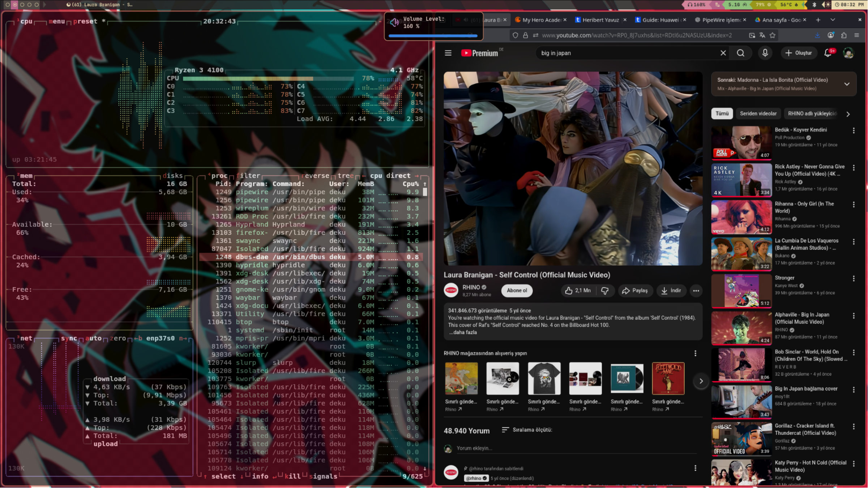Open the YouTube account avatar menu
This screenshot has height=488, width=868.
tap(848, 53)
